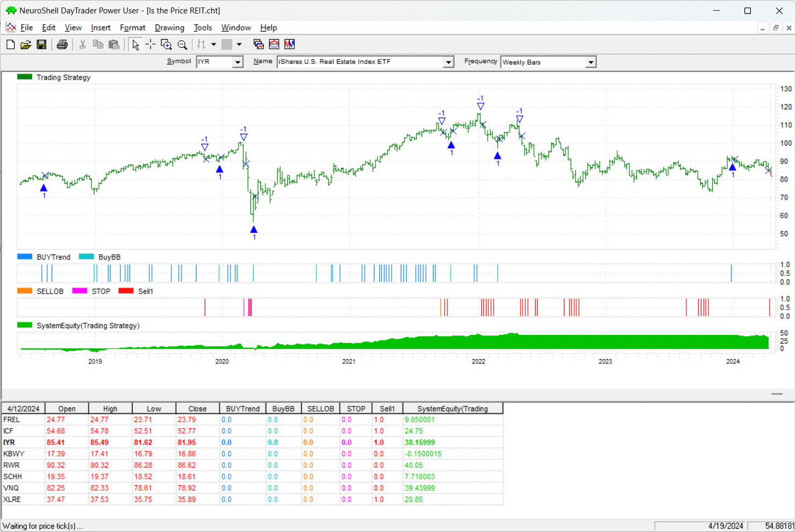Select the IYR row in the table
Image resolution: width=796 pixels, height=532 pixels.
click(x=252, y=442)
